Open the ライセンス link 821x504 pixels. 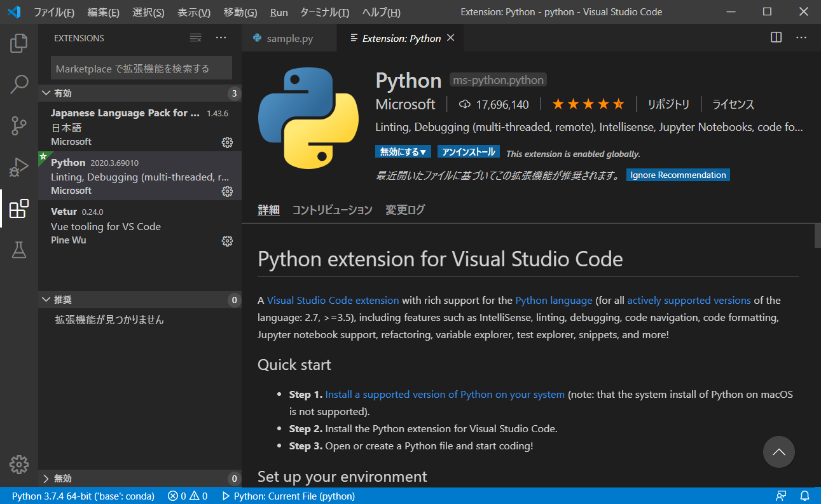(x=733, y=104)
